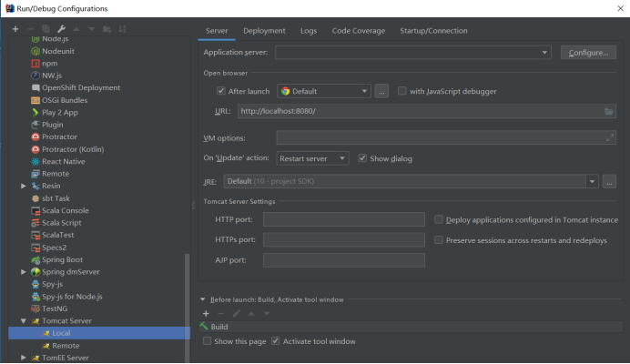Move the configuration down in the list toolbar
Image resolution: width=630 pixels, height=364 pixels.
(92, 29)
